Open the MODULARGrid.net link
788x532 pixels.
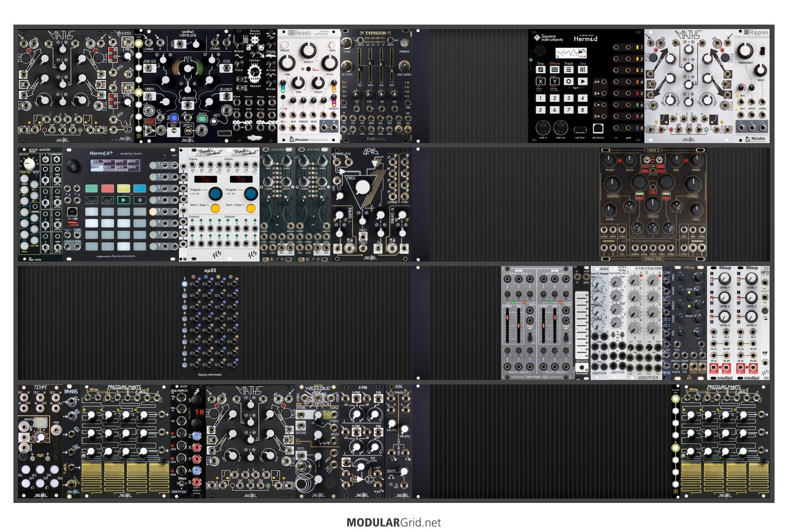pyautogui.click(x=394, y=522)
